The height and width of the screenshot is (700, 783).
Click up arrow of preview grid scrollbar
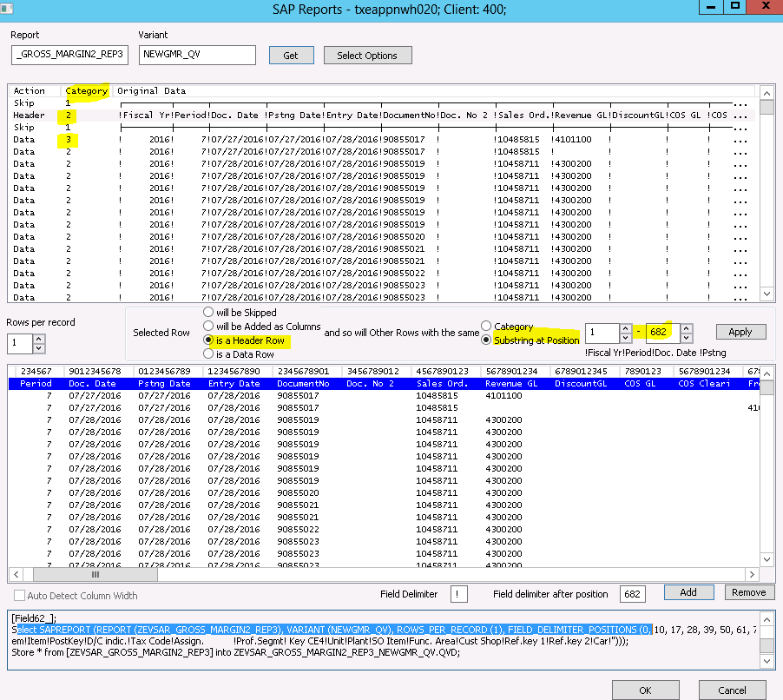click(767, 373)
